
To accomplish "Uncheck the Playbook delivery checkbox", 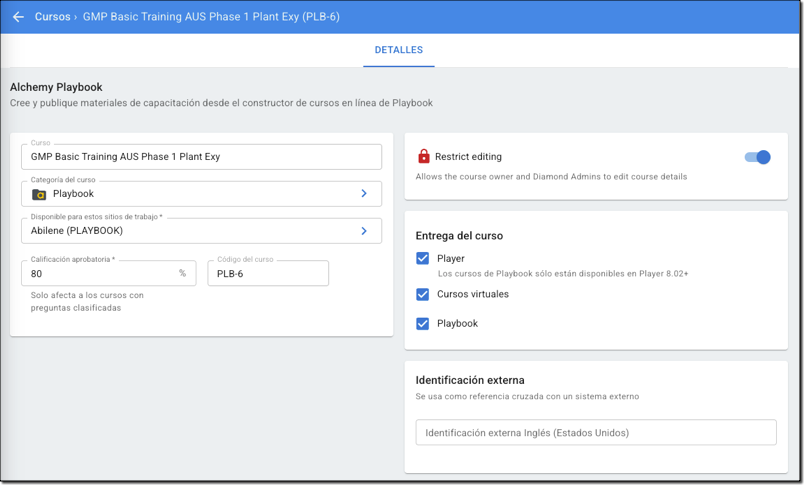I will 423,323.
